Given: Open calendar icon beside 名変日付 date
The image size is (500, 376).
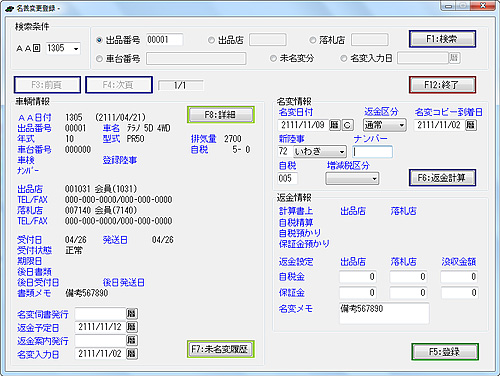Looking at the screenshot, I should [334, 125].
